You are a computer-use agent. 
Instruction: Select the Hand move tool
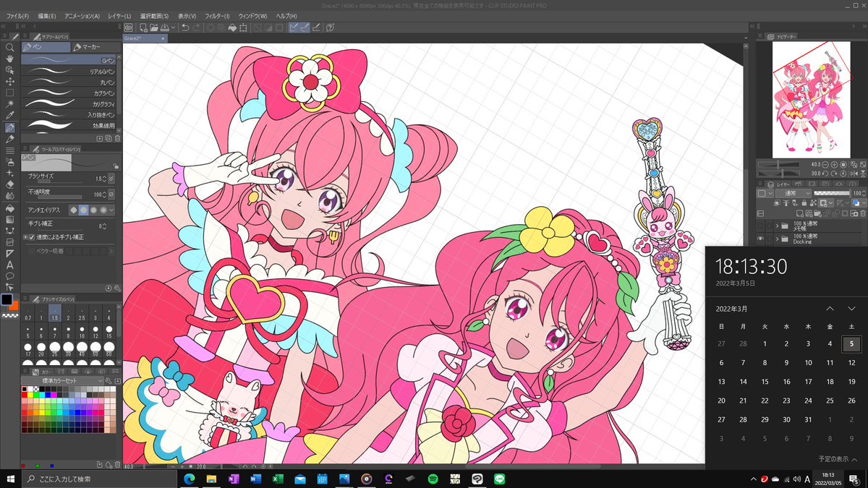pos(9,59)
